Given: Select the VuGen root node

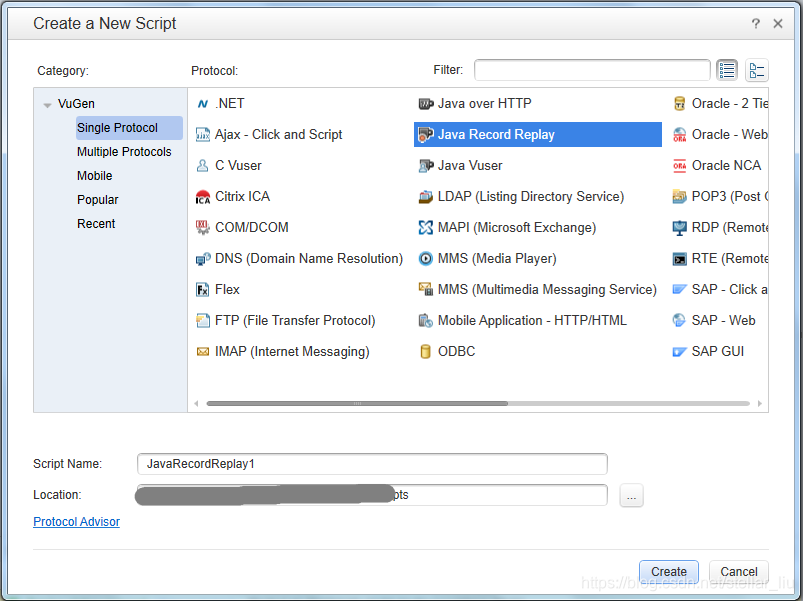Looking at the screenshot, I should click(76, 103).
